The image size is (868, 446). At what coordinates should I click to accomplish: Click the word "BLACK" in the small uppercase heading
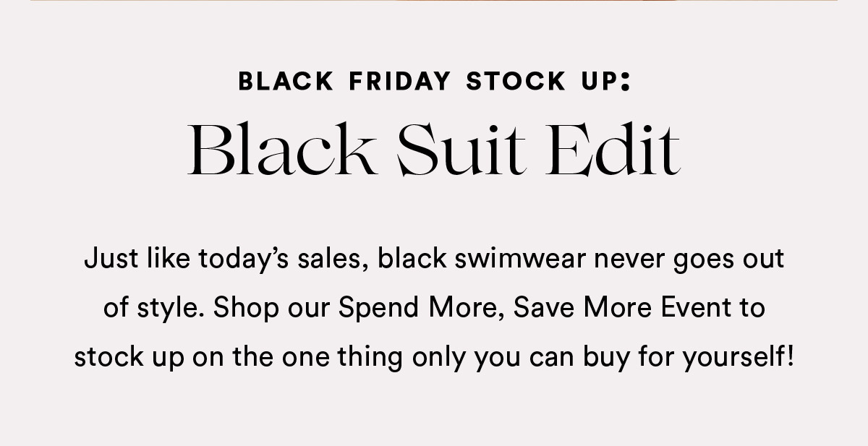286,82
